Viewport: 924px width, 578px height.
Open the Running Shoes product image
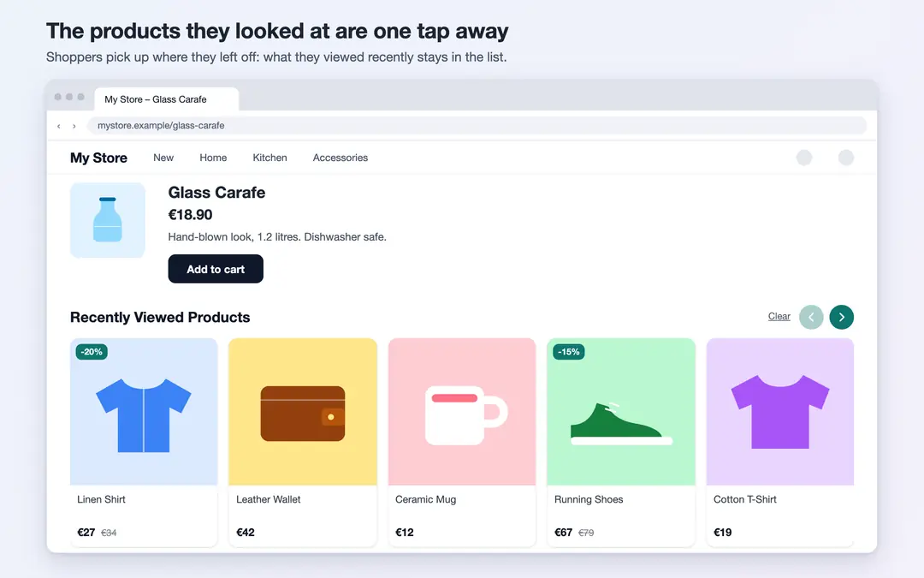[621, 412]
